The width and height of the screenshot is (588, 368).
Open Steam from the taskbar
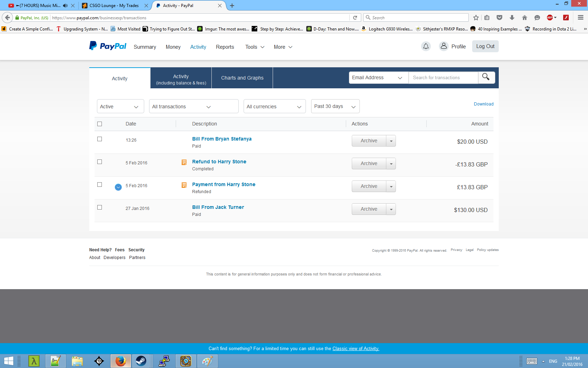(141, 361)
